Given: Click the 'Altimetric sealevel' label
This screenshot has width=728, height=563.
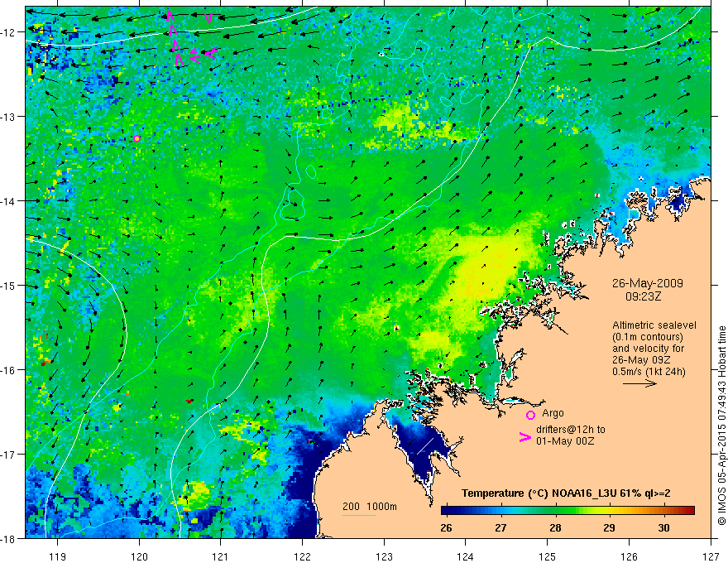Looking at the screenshot, I should 654,325.
